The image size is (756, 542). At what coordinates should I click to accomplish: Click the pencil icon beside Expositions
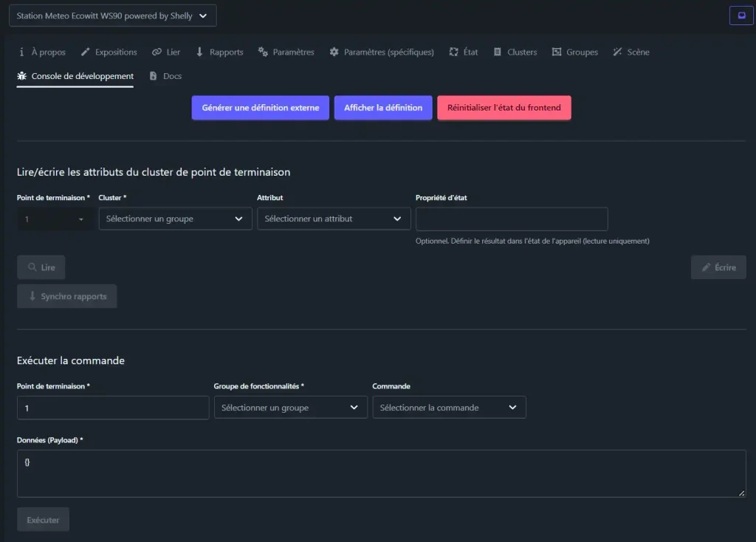(86, 52)
